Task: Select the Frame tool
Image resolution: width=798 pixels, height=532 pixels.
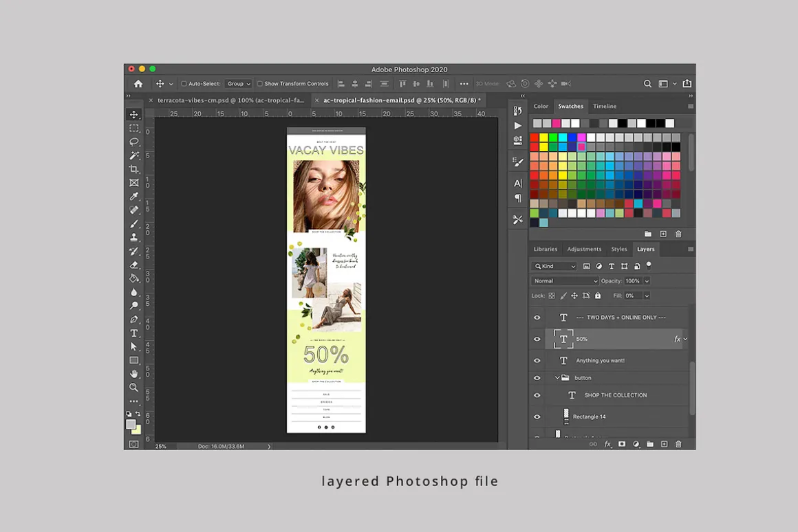Action: pos(134,183)
